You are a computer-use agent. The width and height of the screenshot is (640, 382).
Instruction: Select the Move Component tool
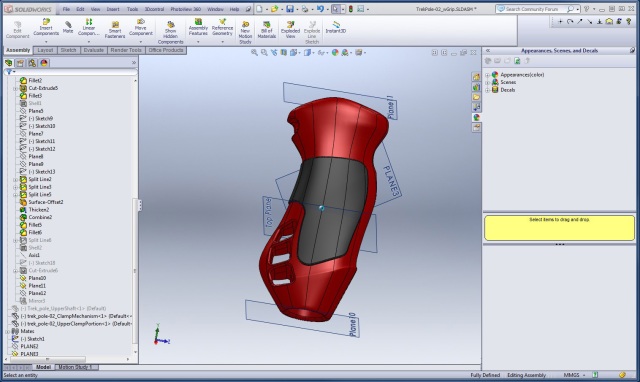point(141,27)
